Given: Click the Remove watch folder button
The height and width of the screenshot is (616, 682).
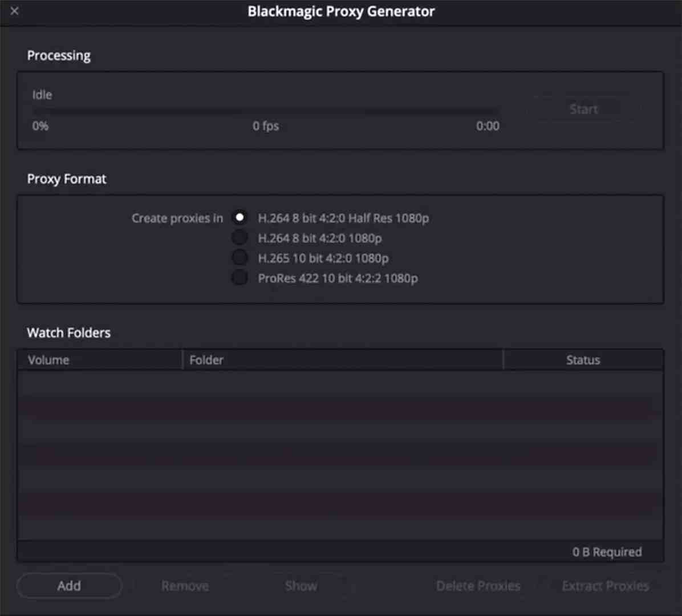Looking at the screenshot, I should point(185,585).
